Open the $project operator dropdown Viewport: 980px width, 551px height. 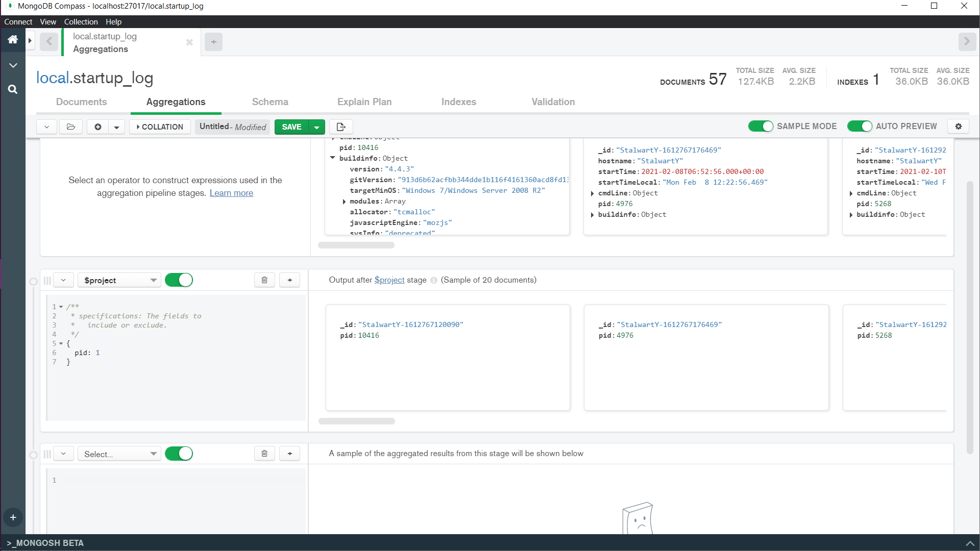(x=119, y=280)
